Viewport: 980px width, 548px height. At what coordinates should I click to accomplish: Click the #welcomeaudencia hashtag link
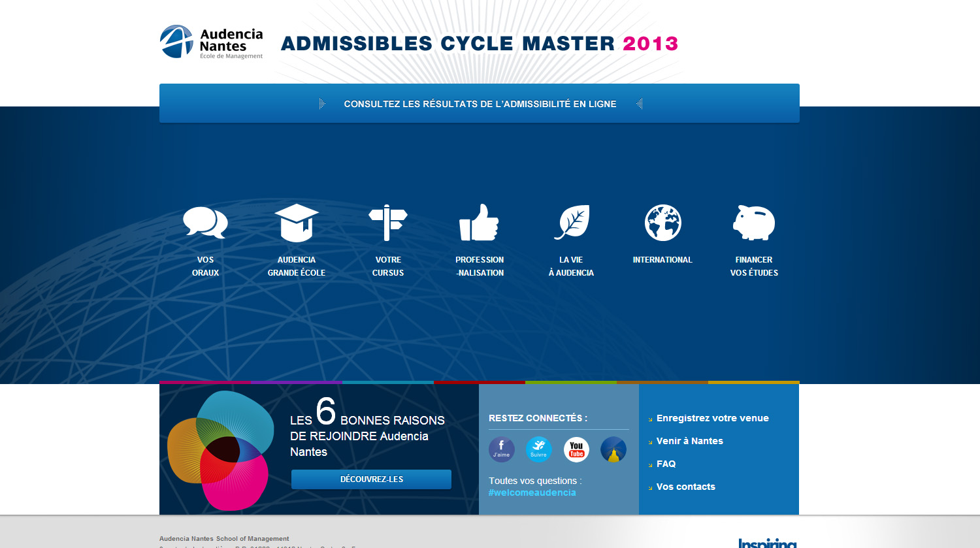[x=532, y=492]
